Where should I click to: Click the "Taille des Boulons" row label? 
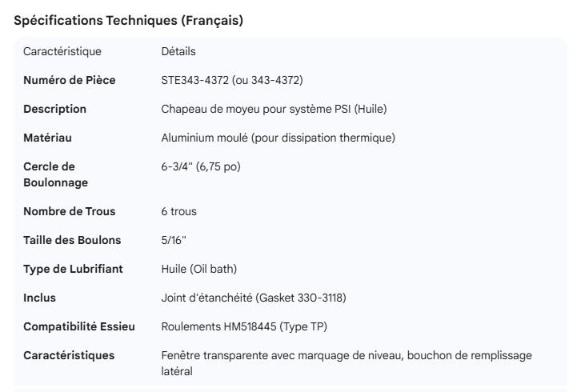point(72,240)
